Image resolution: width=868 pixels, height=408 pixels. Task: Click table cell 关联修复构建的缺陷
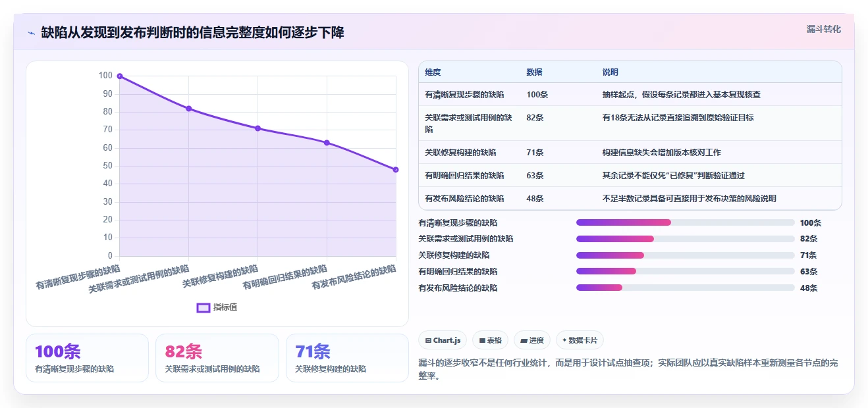[460, 153]
